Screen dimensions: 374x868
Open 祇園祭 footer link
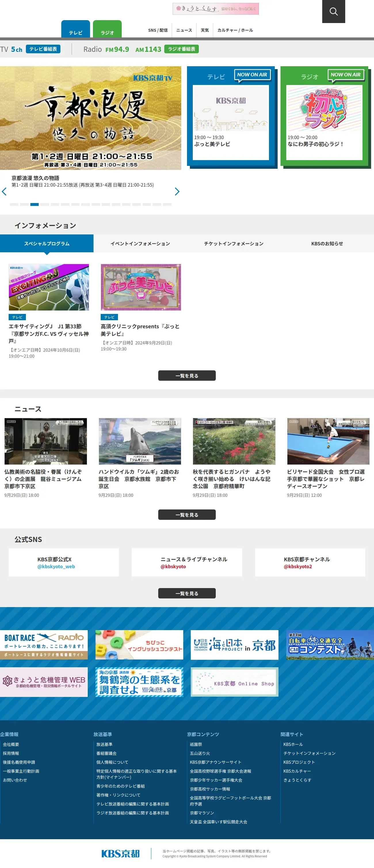pyautogui.click(x=196, y=744)
